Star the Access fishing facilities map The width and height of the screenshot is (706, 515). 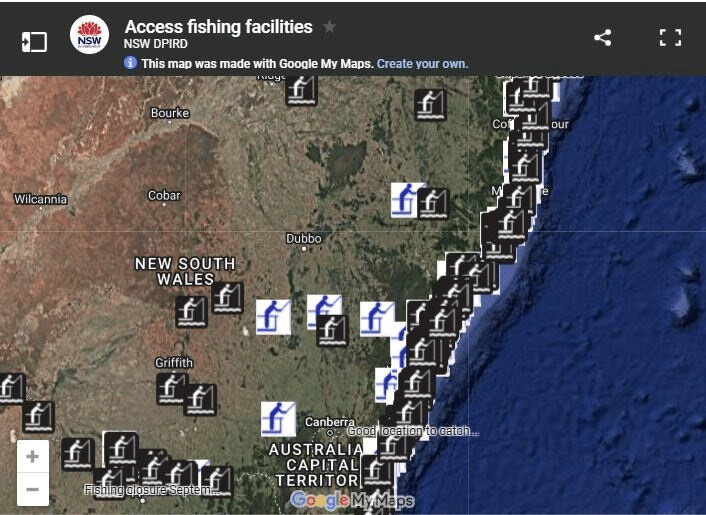(329, 27)
